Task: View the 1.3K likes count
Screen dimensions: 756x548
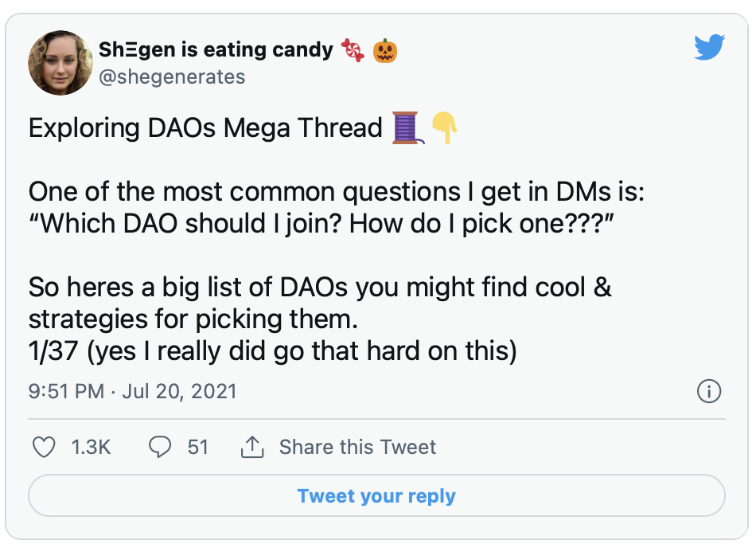Action: 91,447
